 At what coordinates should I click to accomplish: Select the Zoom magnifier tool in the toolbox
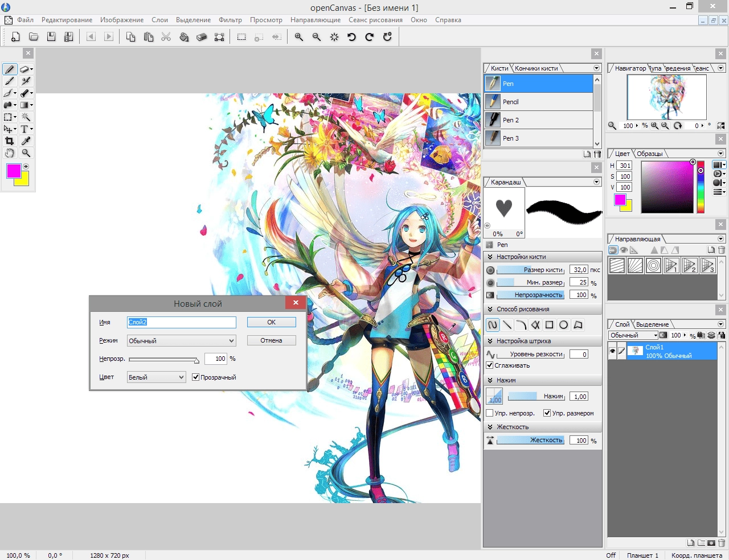coord(25,153)
